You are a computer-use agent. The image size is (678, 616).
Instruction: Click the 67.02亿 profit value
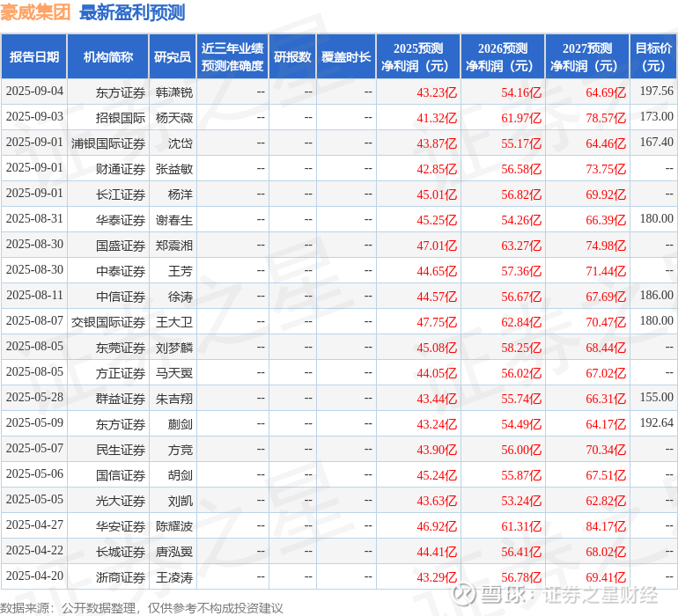click(x=606, y=372)
